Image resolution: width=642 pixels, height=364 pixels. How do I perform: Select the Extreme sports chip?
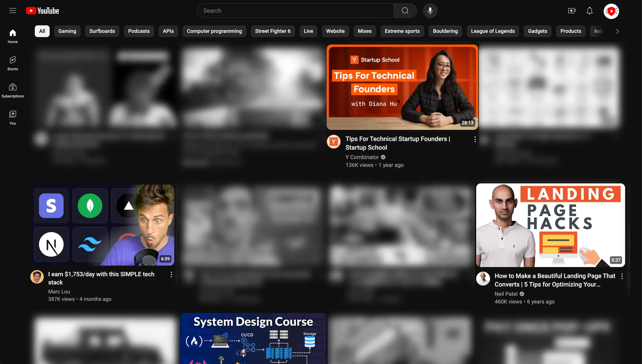tap(402, 31)
